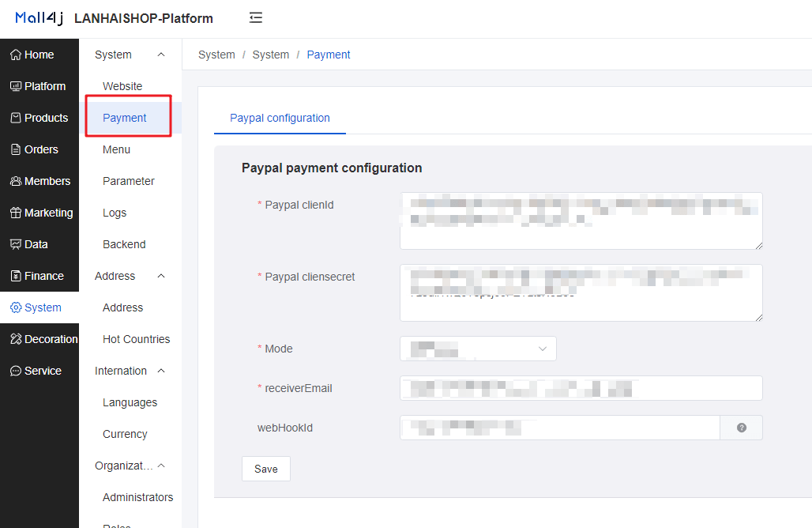Screen dimensions: 812x528
Task: Collapse the sidebar with the fold icon
Action: pos(256,17)
